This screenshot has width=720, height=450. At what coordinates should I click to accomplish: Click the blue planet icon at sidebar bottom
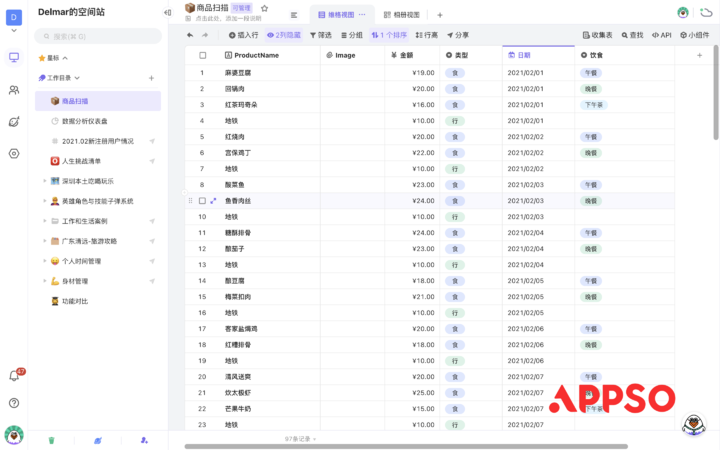coord(98,440)
